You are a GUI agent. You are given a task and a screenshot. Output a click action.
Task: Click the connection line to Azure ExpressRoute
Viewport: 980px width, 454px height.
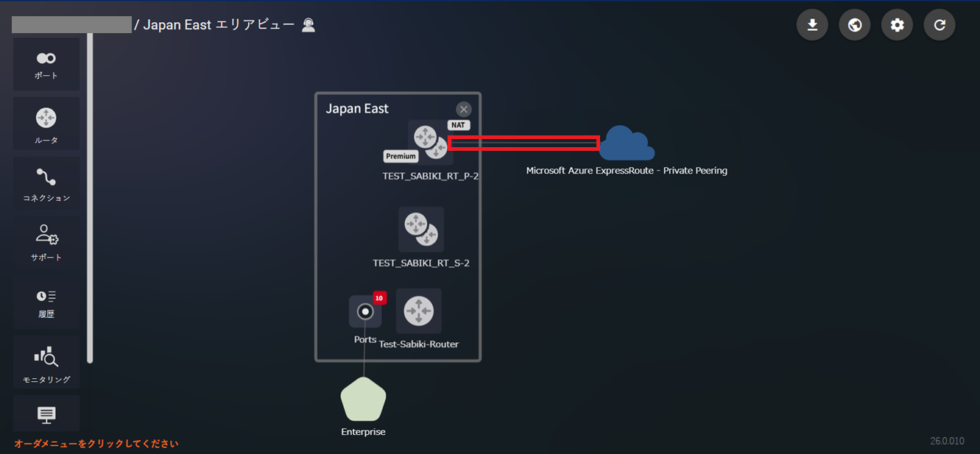(523, 143)
